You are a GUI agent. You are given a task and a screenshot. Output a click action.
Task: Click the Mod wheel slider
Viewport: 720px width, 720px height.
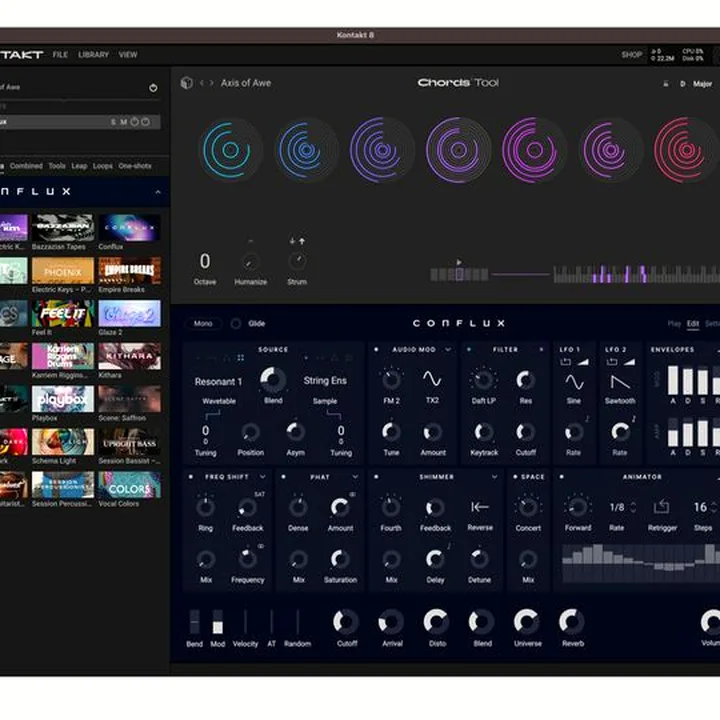pos(218,622)
